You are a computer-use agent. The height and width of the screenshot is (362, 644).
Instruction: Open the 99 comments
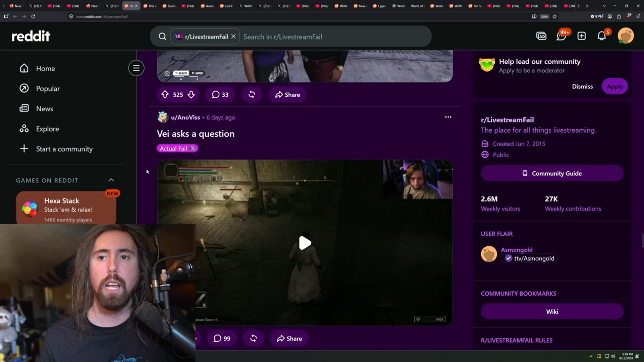coord(222,339)
